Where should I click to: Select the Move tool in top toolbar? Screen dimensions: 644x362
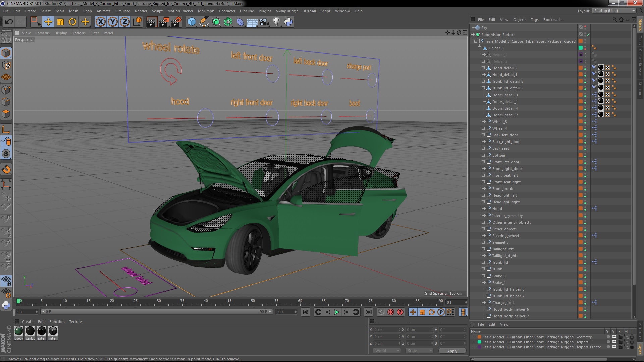[x=48, y=22]
